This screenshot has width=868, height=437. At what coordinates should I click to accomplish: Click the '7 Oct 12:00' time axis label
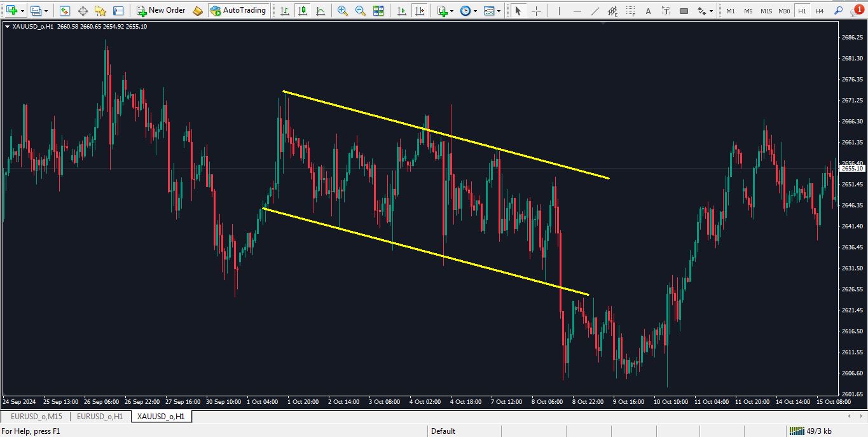506,402
